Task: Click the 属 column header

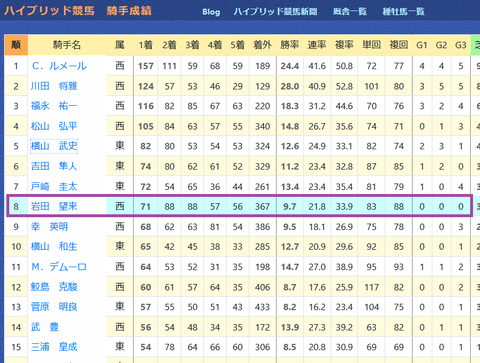Action: coord(120,45)
